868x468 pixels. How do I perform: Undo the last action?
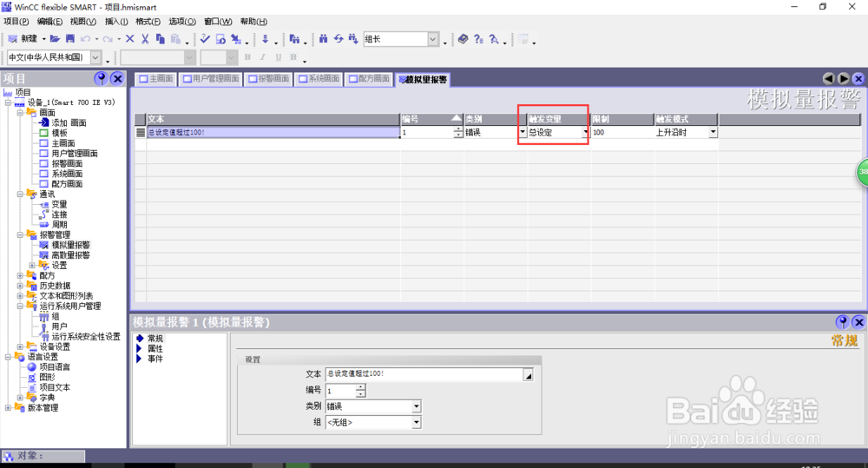tap(85, 39)
